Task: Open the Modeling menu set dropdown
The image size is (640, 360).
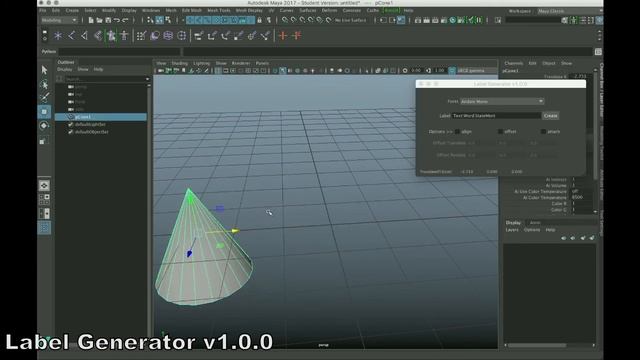Action: [x=59, y=20]
